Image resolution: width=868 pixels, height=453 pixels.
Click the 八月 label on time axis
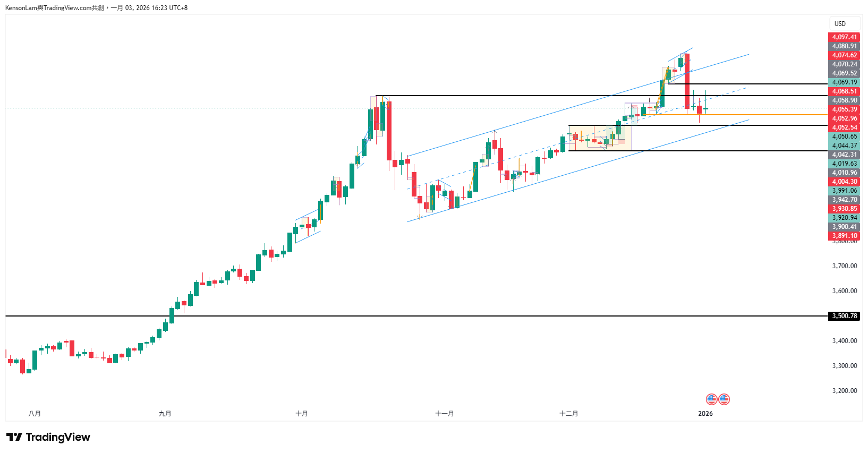pyautogui.click(x=35, y=414)
